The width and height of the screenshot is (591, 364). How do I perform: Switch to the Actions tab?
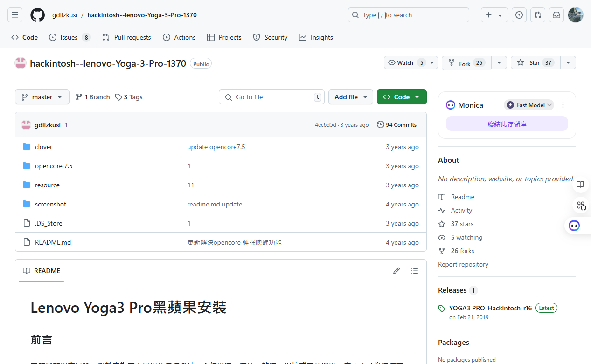coord(179,37)
